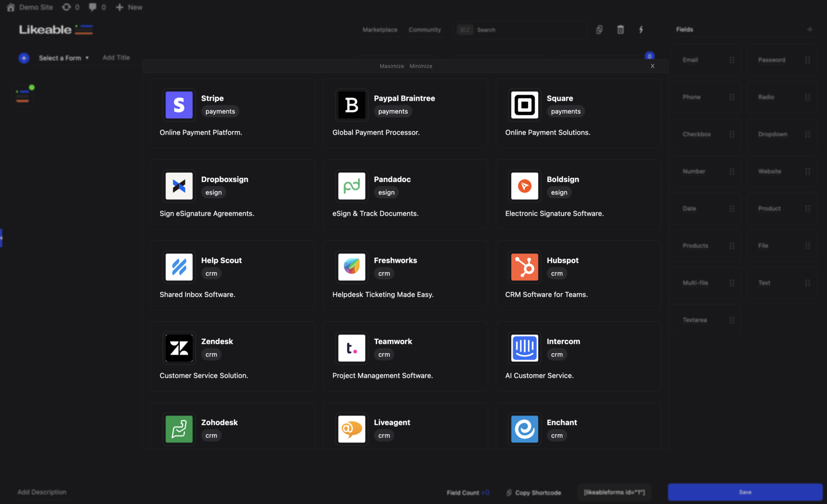The image size is (827, 504).
Task: Open the Intercom integration icon
Action: coord(524,348)
